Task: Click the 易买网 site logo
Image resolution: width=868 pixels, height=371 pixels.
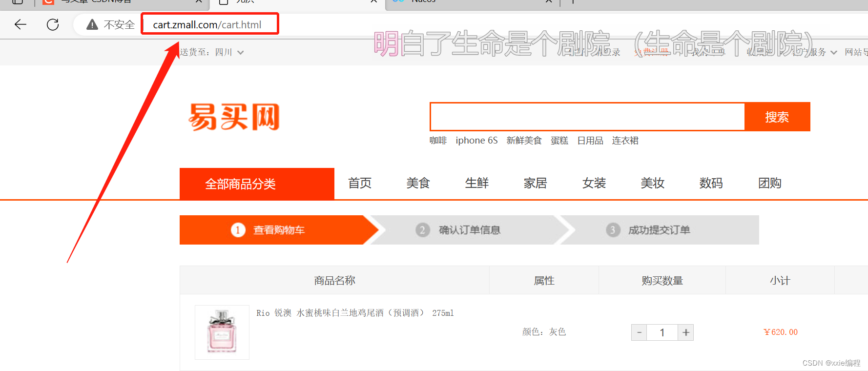Action: (234, 117)
